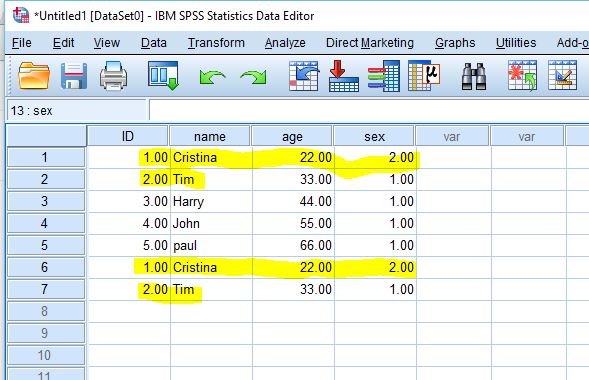Click the '13 : sex' cell reference box
Viewport: 589px width, 380px height.
tap(76, 110)
